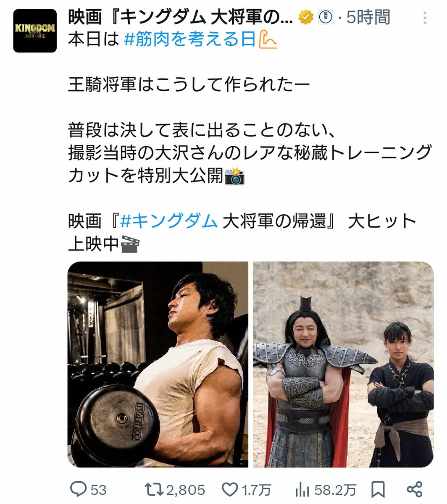Open the Kingdom movie profile avatar
447x504 pixels.
(35, 31)
